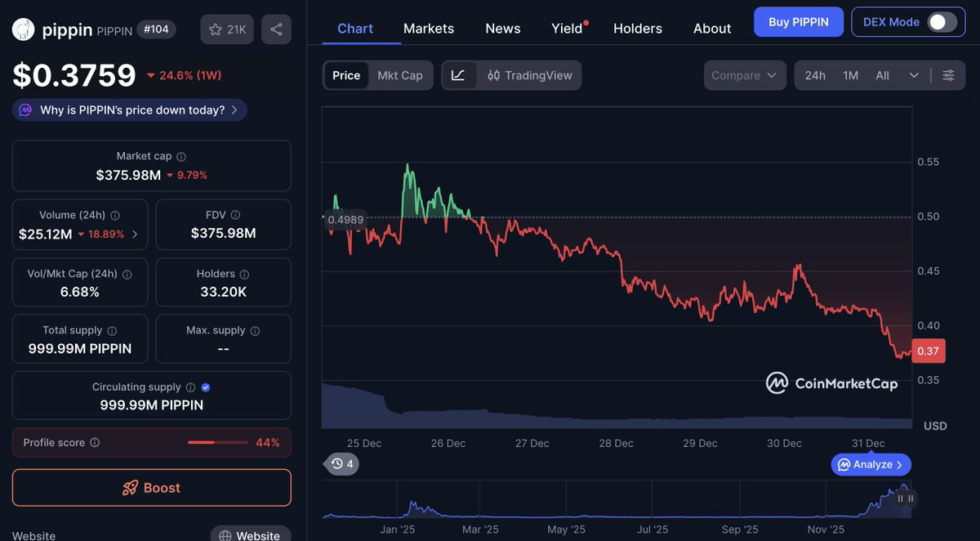Screen dimensions: 980x541
Task: Switch to TradingView candlestick chart
Action: click(529, 75)
